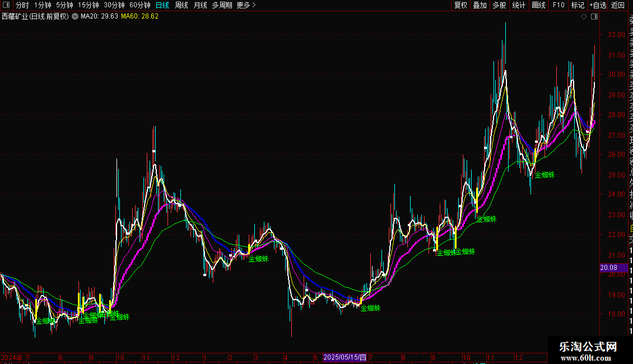Screen dimensions: 633x364
Task: Click the 西藏矿业(日线.前复权) chart title
Action: [35, 17]
